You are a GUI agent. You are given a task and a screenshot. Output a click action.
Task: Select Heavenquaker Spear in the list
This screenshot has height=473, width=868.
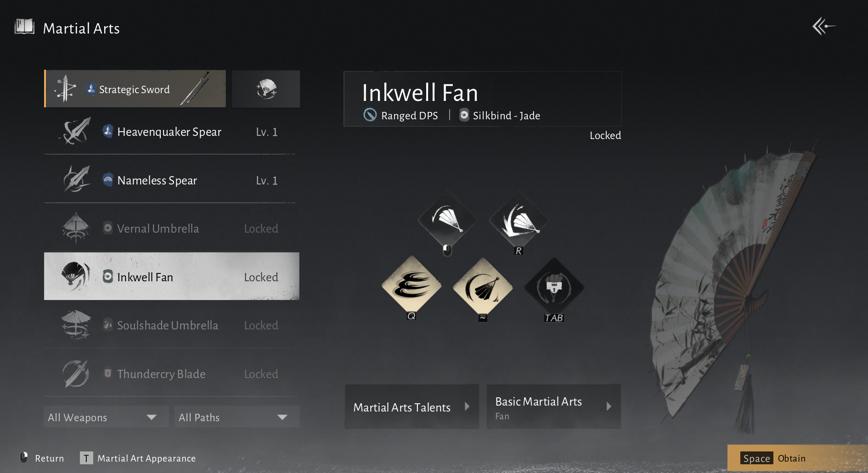coord(170,132)
